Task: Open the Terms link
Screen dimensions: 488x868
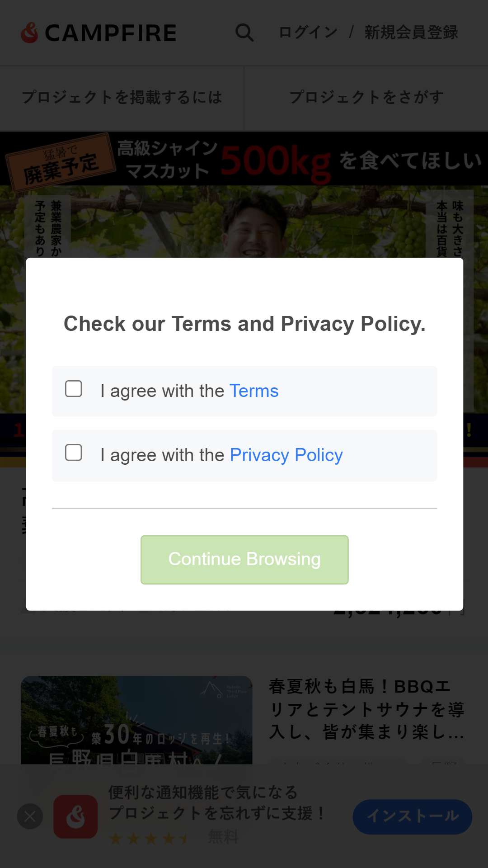Action: point(254,391)
